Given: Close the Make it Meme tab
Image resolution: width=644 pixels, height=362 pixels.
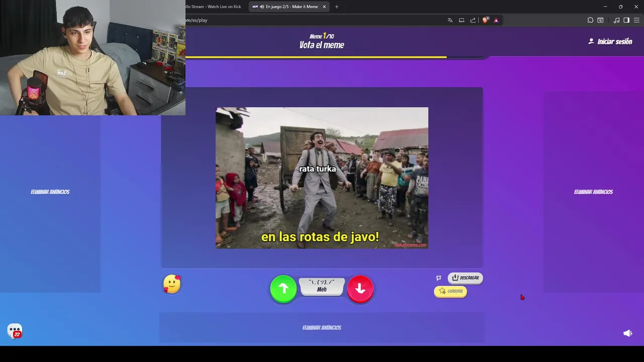Looking at the screenshot, I should (325, 7).
